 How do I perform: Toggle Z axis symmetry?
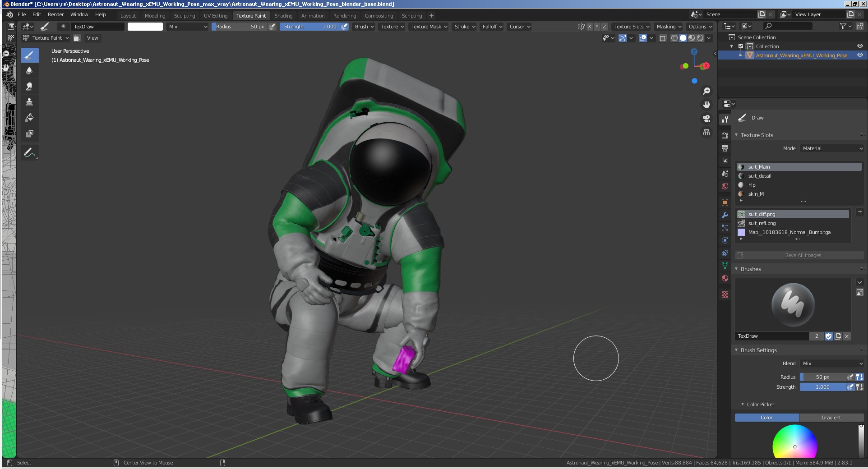[605, 27]
